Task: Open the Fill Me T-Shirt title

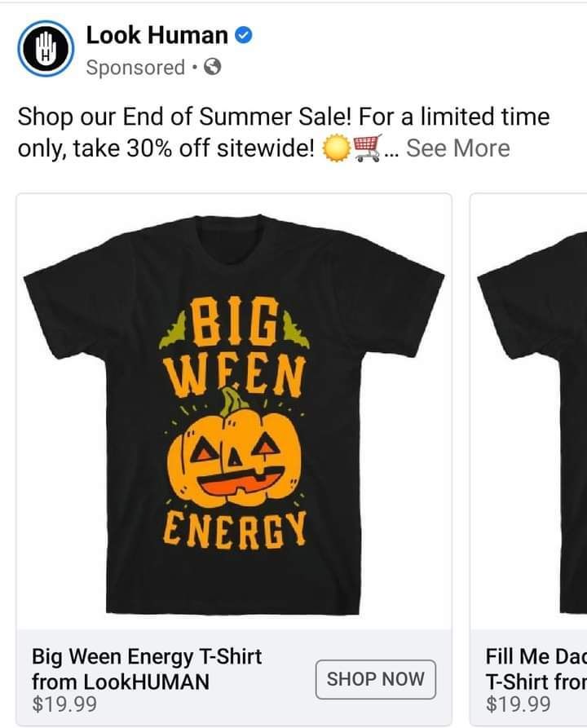Action: point(536,669)
